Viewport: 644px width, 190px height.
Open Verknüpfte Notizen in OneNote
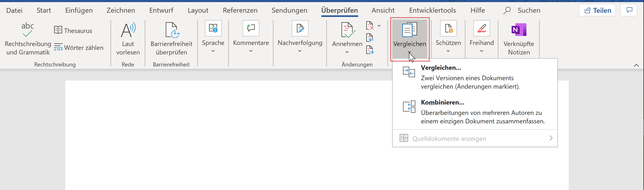(x=519, y=38)
